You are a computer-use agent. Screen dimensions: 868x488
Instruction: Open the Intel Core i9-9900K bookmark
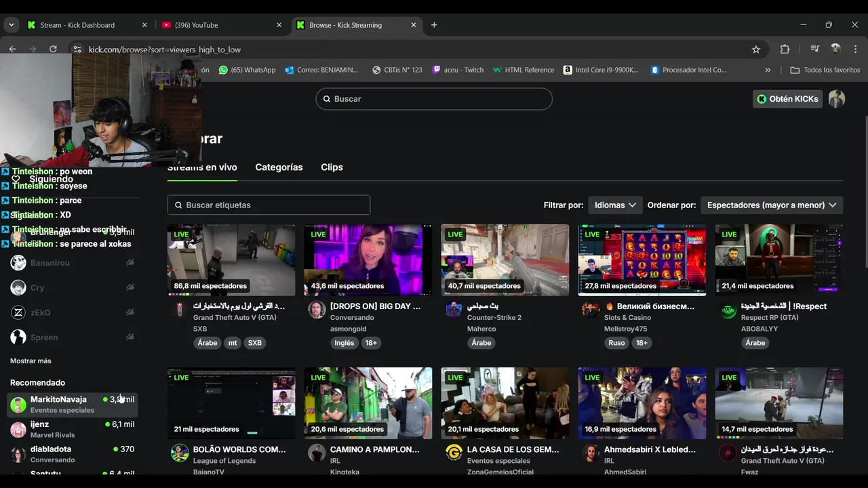click(x=601, y=70)
